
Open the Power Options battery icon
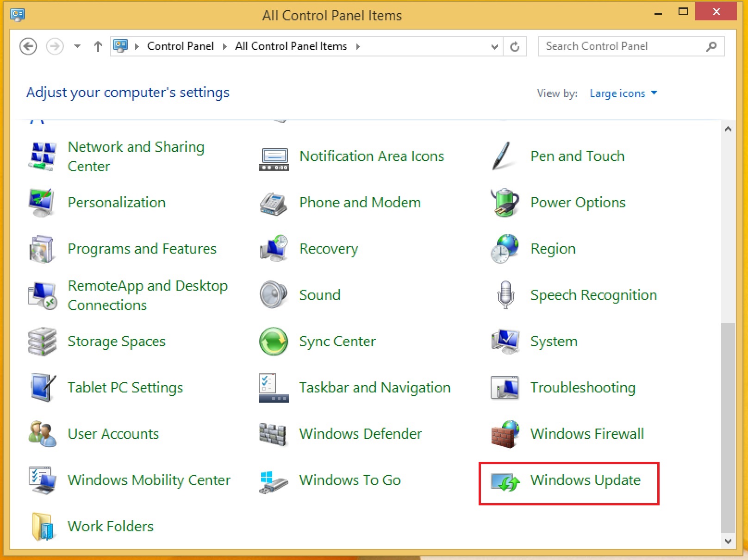[x=505, y=203]
